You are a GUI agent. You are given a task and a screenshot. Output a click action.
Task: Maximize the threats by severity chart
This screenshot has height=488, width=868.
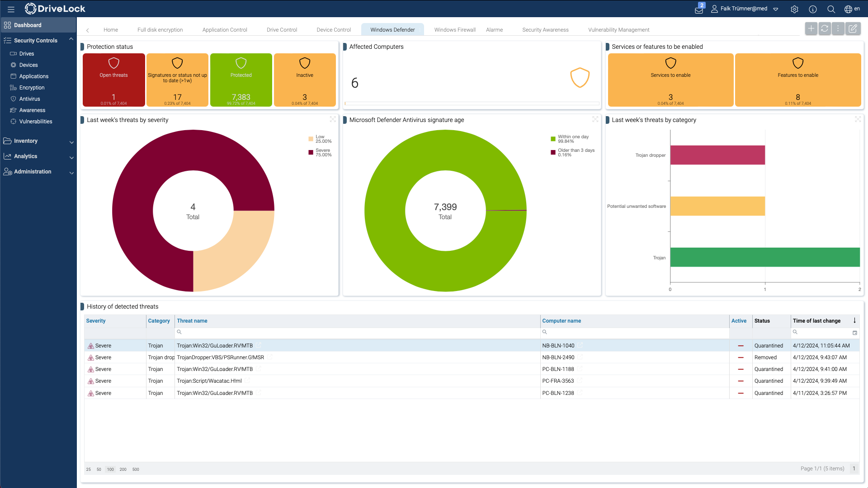pos(333,119)
